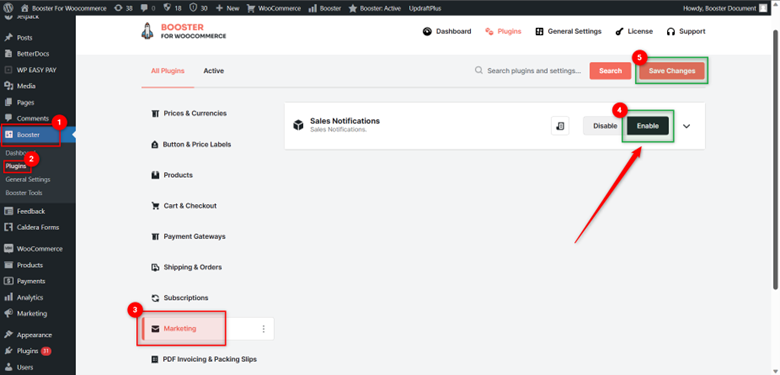The height and width of the screenshot is (375, 780).
Task: Switch to the Active plugins tab
Action: point(213,71)
